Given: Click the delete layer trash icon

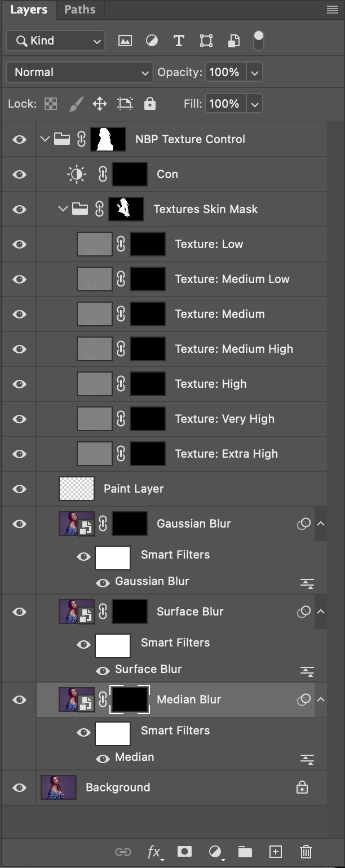Looking at the screenshot, I should (x=306, y=852).
